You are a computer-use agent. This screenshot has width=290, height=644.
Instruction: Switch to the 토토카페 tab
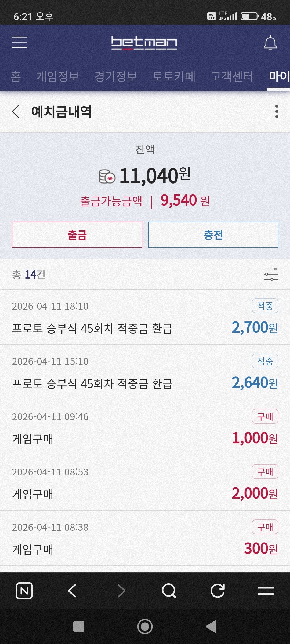174,76
